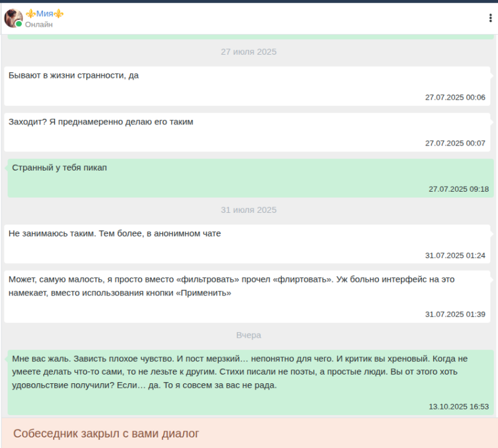The image size is (498, 448).
Task: Click the 31 июля 2025 date separator
Action: (x=248, y=210)
